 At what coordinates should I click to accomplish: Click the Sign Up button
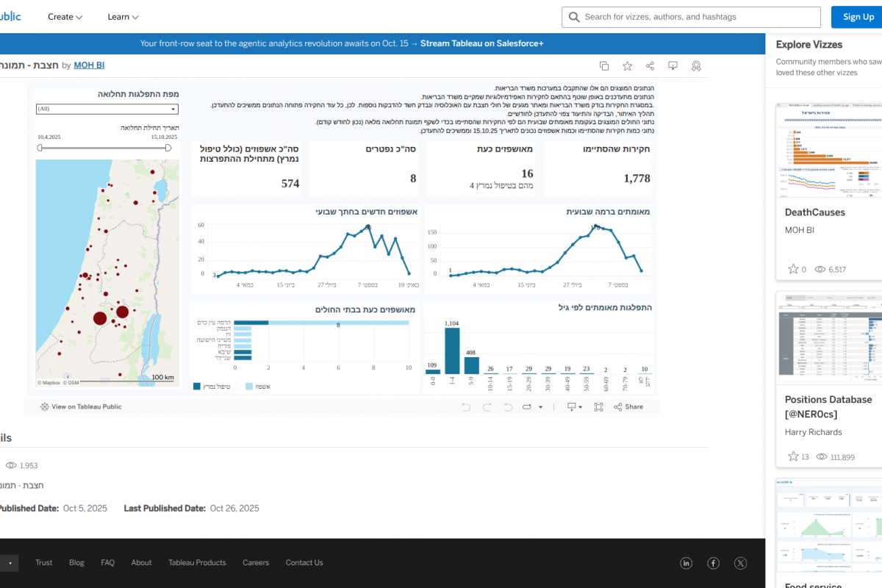(858, 17)
